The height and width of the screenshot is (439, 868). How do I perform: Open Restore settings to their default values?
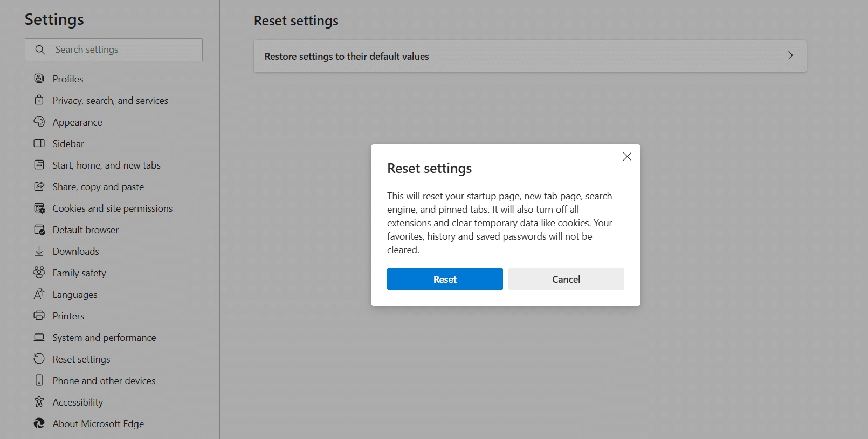(347, 57)
